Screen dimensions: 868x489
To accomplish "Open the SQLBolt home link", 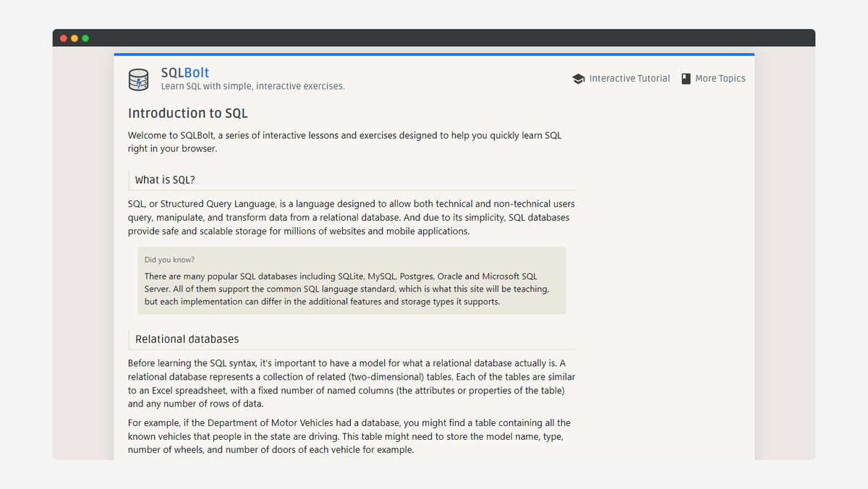I will pos(184,72).
